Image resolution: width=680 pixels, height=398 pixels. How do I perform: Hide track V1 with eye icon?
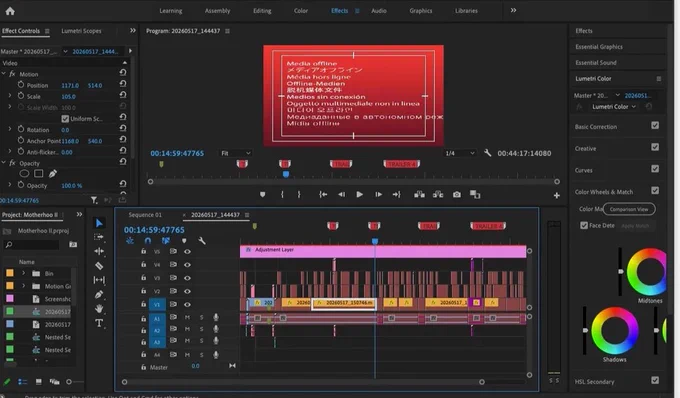[187, 304]
